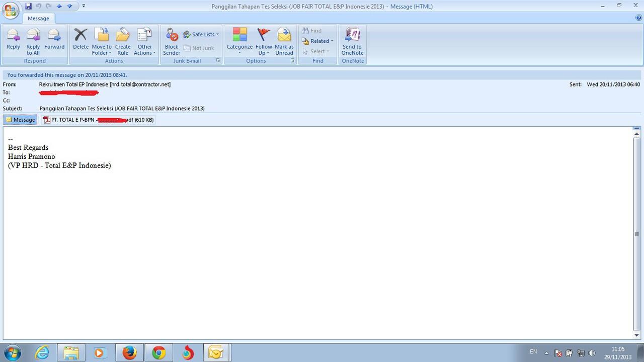The height and width of the screenshot is (362, 644).
Task: Forward this message using the ribbon
Action: pyautogui.click(x=54, y=41)
